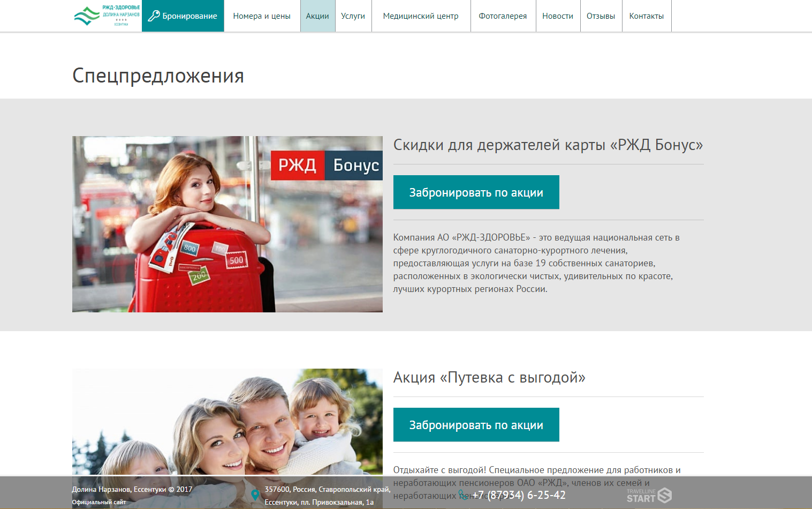Open the РЖД Бонус offer title link
The height and width of the screenshot is (509, 812).
[548, 145]
